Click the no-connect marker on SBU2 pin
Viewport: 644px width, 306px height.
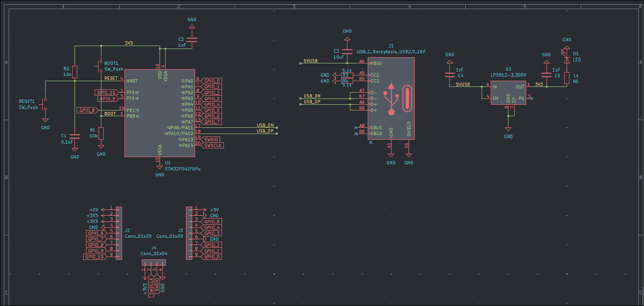(x=356, y=134)
